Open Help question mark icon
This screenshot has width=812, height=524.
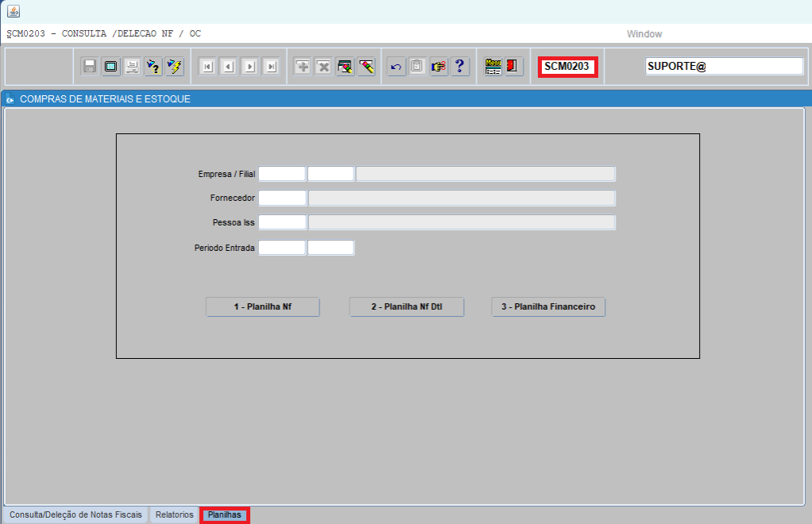point(459,67)
